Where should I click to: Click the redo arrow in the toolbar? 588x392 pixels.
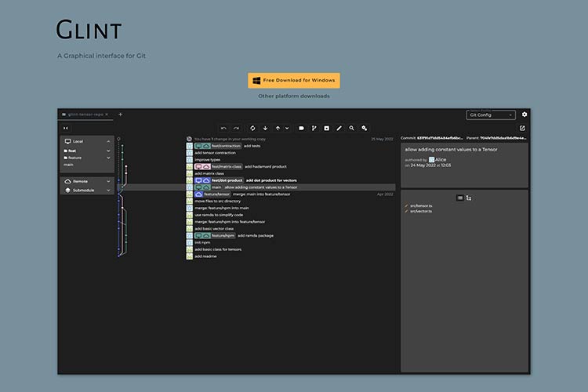(x=237, y=128)
